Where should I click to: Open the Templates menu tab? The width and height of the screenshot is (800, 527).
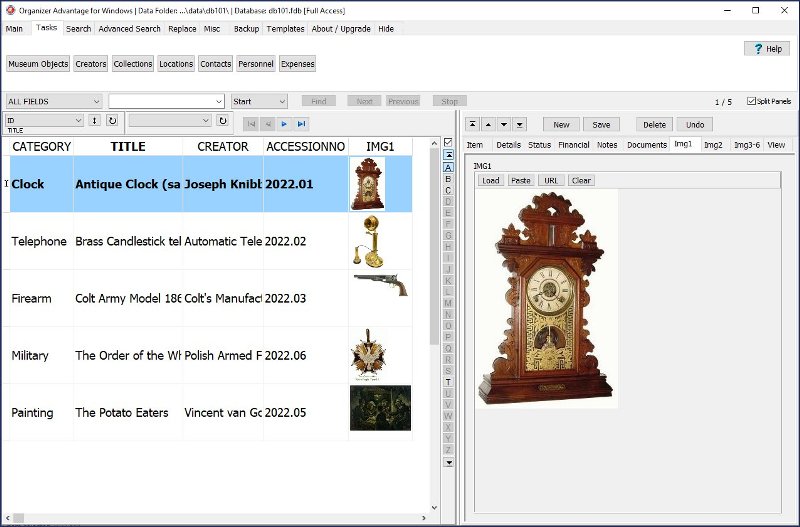(x=285, y=29)
